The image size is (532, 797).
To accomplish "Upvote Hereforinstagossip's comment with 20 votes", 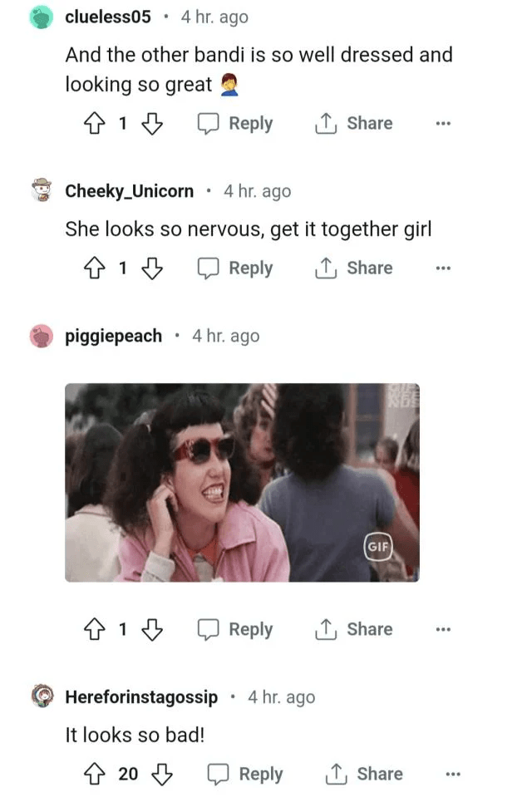I will click(94, 774).
